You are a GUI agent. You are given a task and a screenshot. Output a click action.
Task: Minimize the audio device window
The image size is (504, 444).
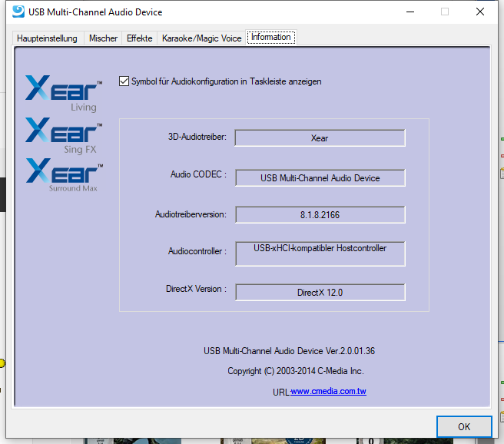pos(408,12)
